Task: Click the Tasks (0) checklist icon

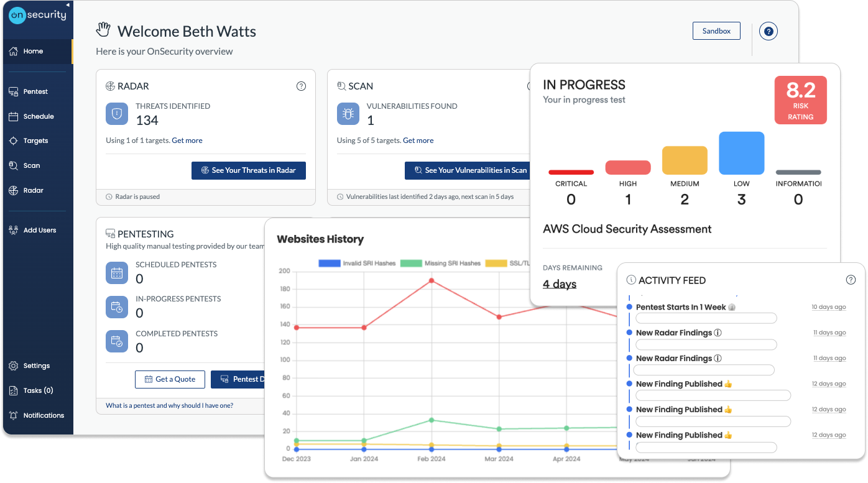Action: (13, 390)
